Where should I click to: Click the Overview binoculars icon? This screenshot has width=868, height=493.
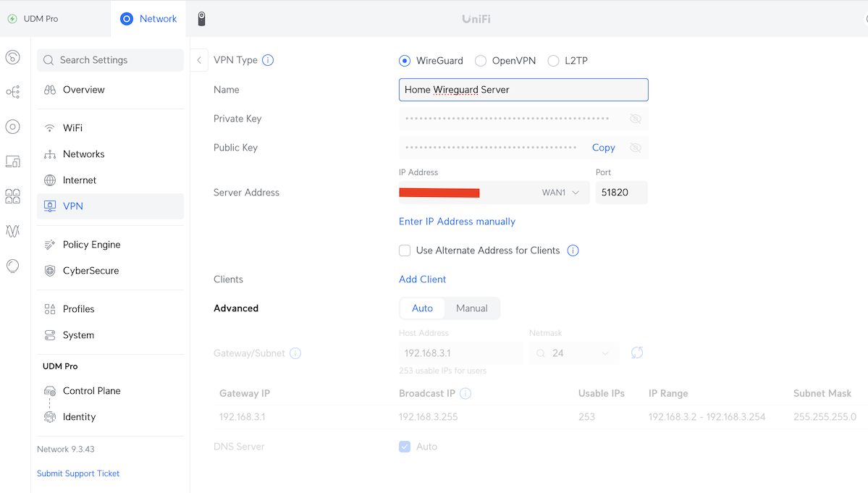50,90
